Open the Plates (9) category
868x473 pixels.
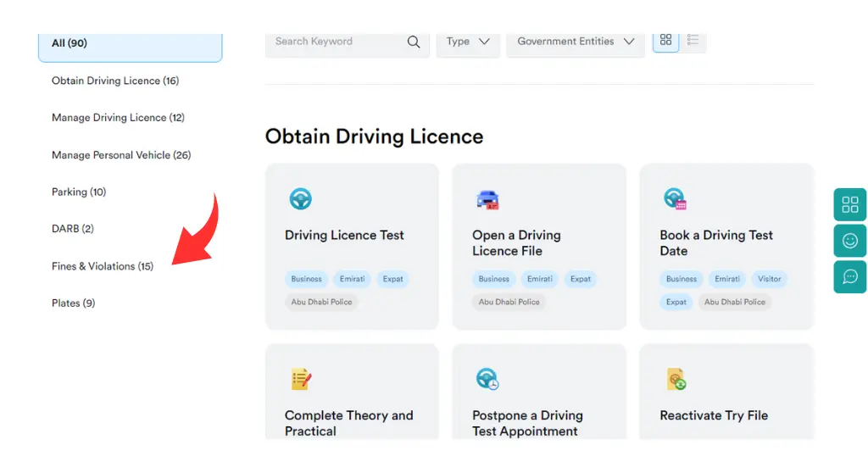(73, 303)
